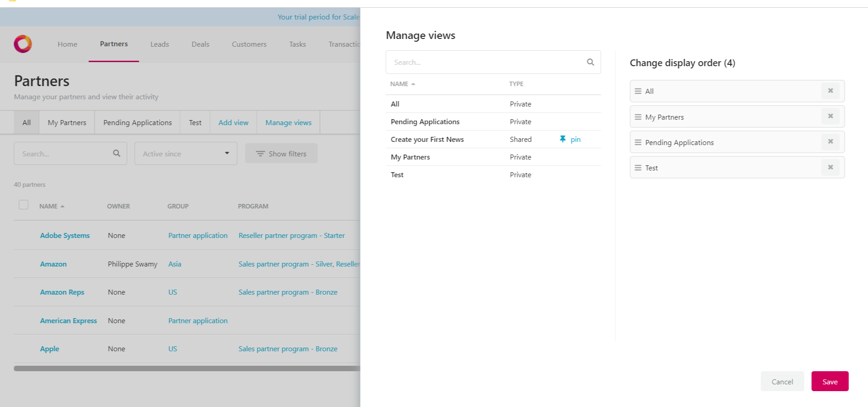Open the Amazon partner link
The height and width of the screenshot is (407, 868).
pyautogui.click(x=53, y=264)
